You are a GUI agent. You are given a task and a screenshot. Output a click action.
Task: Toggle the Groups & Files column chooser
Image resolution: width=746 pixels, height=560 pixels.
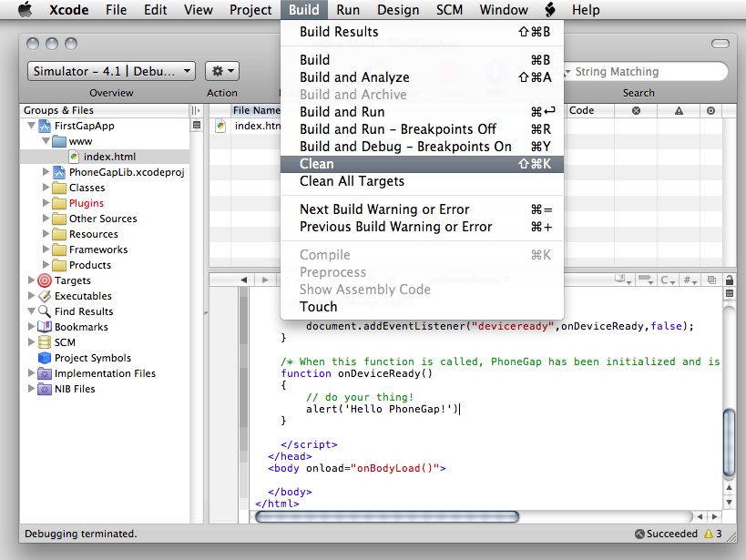click(196, 110)
